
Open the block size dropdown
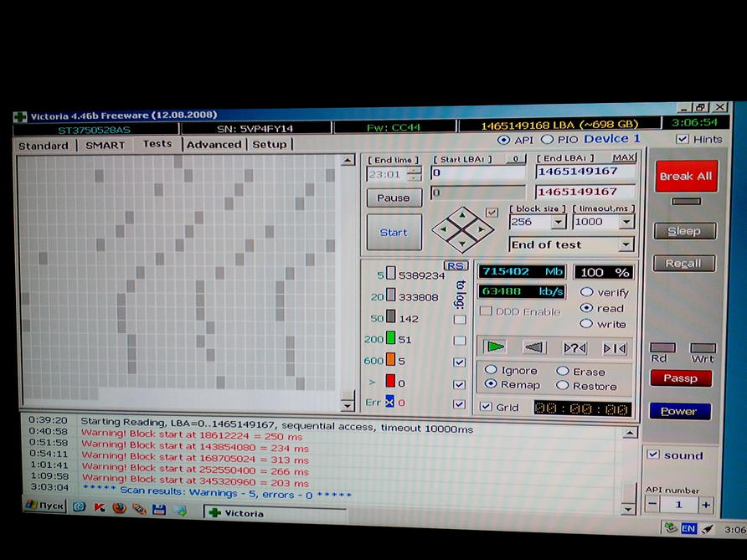pos(558,222)
